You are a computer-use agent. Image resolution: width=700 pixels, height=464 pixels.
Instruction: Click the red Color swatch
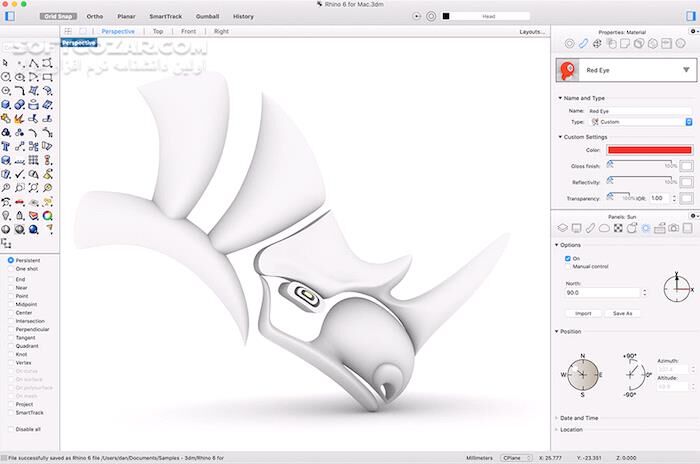pos(650,150)
